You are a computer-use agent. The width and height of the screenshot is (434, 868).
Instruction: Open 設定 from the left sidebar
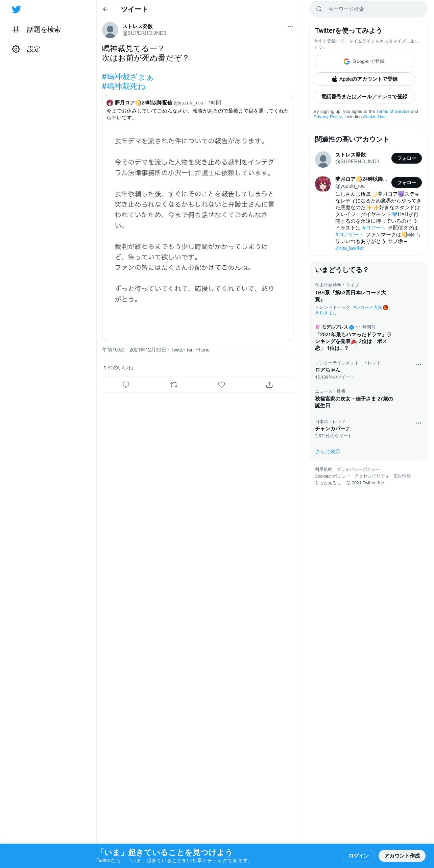point(26,49)
